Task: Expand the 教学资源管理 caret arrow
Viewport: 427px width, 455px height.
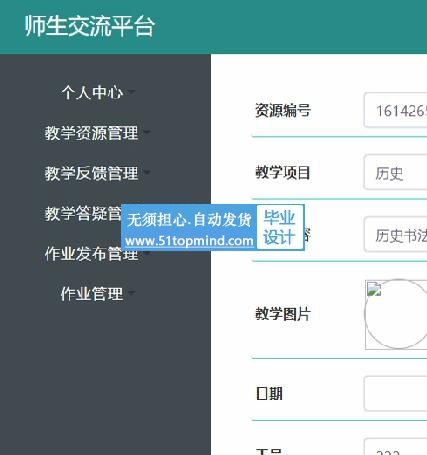Action: [147, 132]
